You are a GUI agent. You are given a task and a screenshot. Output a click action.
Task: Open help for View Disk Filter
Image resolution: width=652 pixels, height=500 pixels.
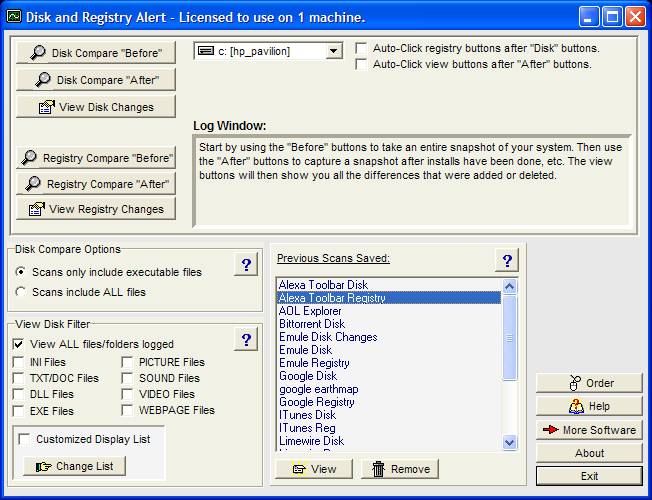pyautogui.click(x=246, y=340)
